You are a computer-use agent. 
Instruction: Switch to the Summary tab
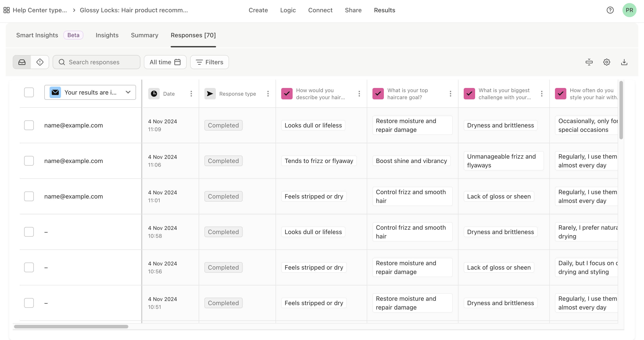coord(145,35)
